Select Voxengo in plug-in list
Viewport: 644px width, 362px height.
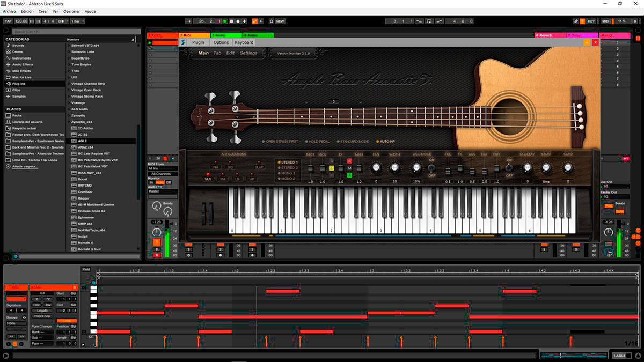tap(78, 102)
